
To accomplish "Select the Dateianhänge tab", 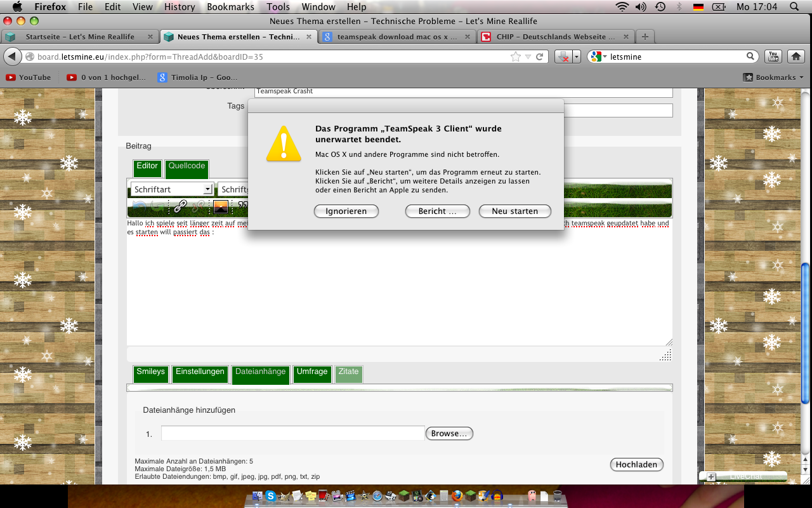I will (x=261, y=375).
